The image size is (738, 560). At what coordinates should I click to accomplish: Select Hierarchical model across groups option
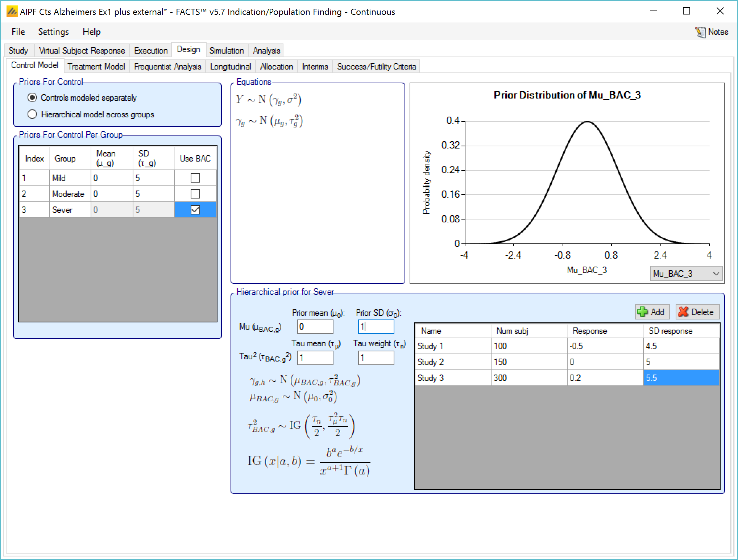point(32,114)
